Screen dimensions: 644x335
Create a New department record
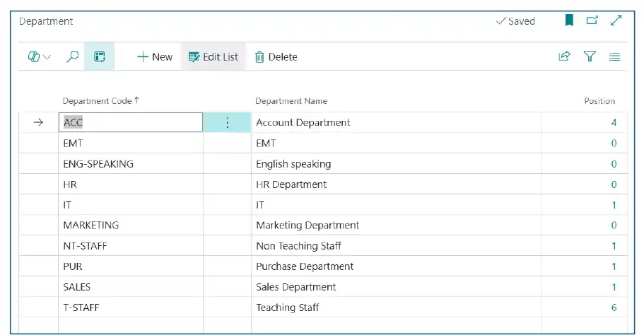(155, 57)
